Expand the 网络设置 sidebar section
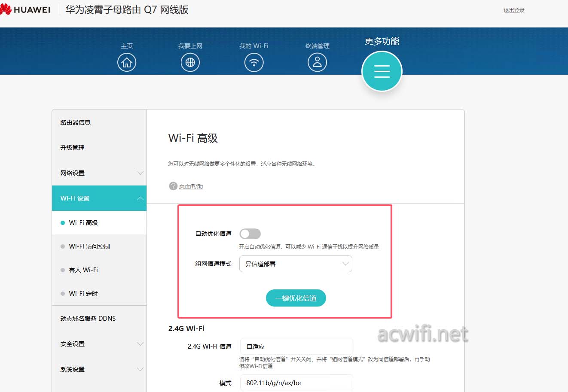The width and height of the screenshot is (568, 392). click(x=99, y=173)
